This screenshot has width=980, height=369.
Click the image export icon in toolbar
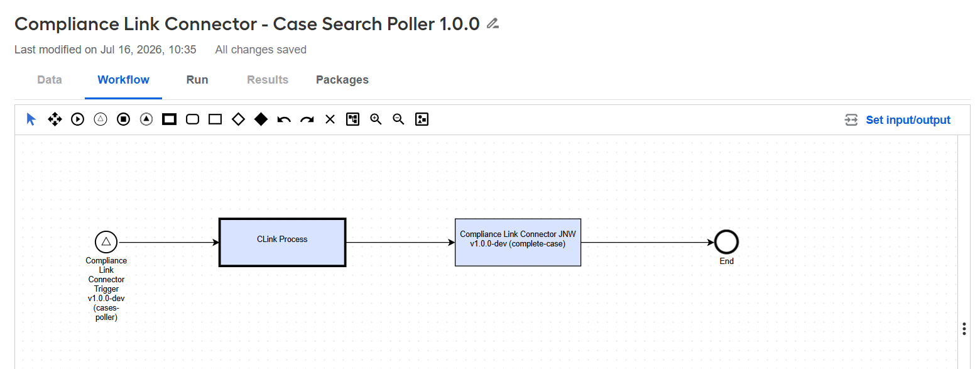pyautogui.click(x=422, y=119)
